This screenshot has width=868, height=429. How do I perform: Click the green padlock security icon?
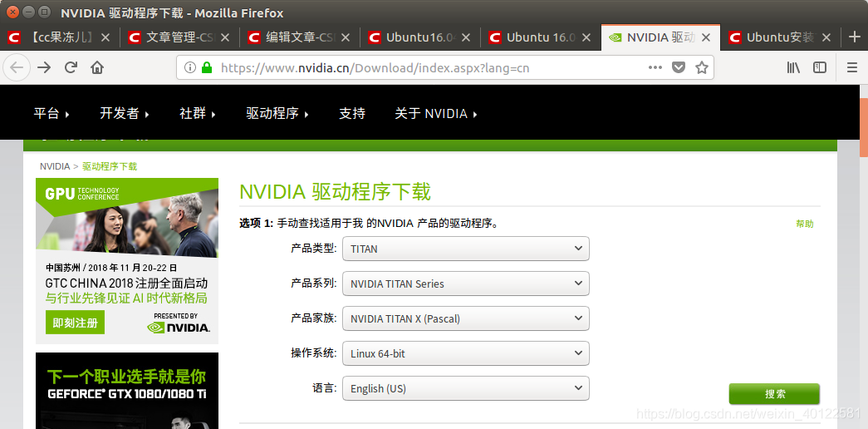click(207, 67)
